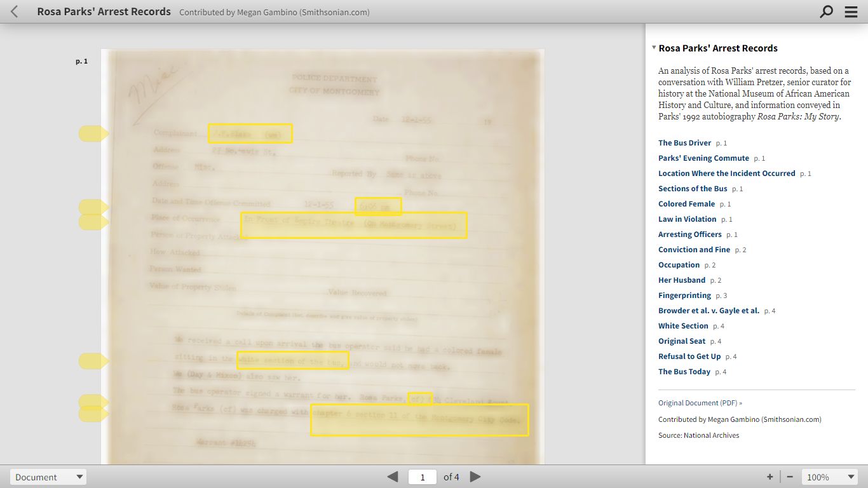
Task: Open the Law in Violation annotation
Action: [x=687, y=219]
